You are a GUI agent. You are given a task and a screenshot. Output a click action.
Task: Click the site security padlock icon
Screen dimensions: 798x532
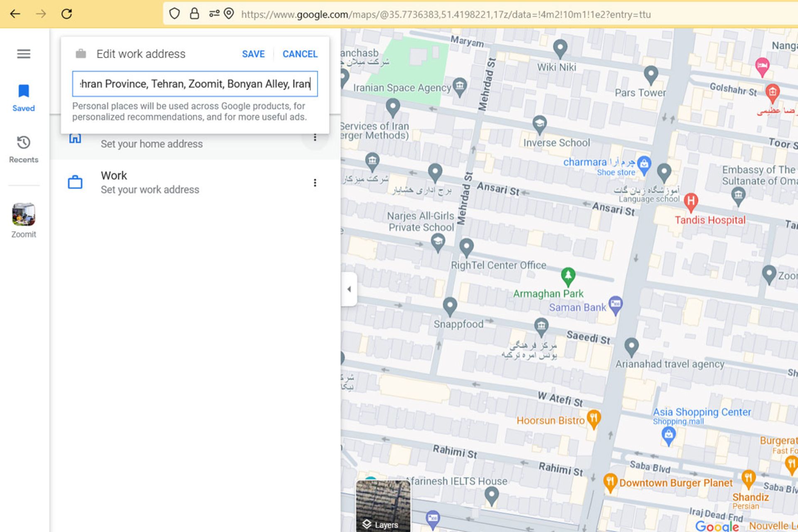point(195,14)
